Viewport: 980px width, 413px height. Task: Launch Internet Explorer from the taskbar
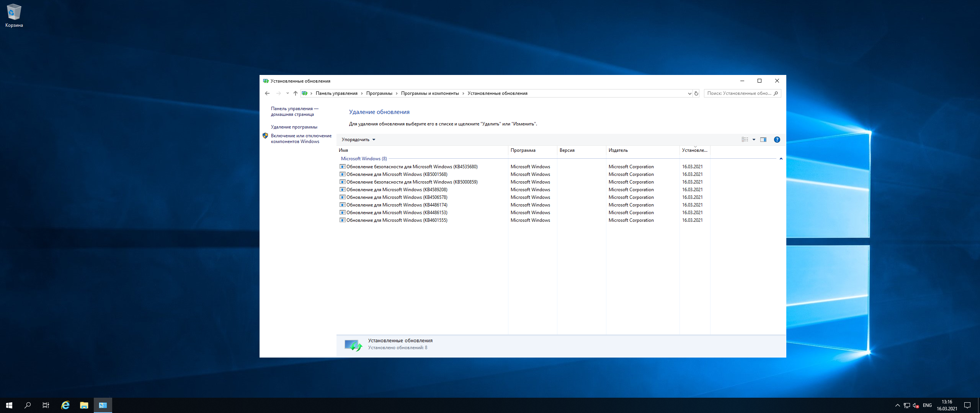coord(65,405)
